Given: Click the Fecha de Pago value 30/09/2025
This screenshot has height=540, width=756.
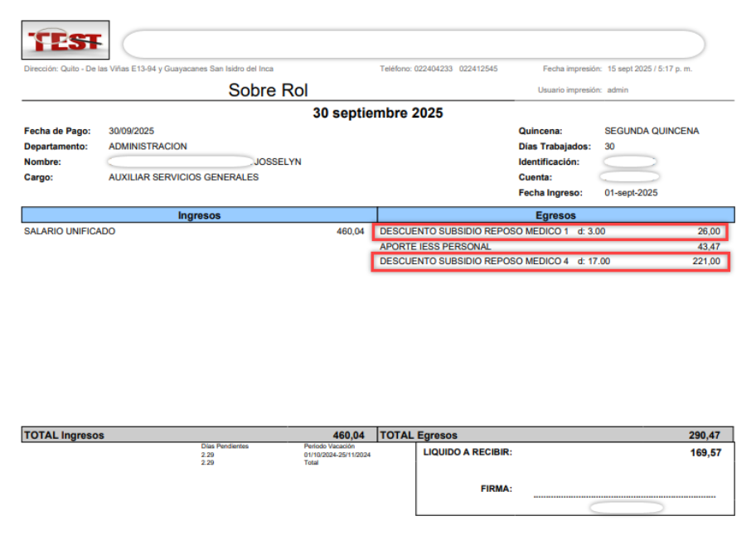Looking at the screenshot, I should [x=131, y=131].
